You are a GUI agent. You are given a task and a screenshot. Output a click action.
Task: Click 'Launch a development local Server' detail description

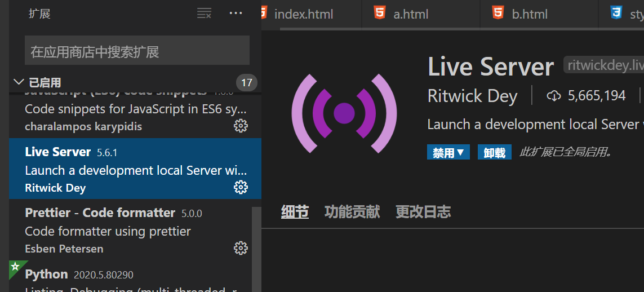pyautogui.click(x=536, y=125)
